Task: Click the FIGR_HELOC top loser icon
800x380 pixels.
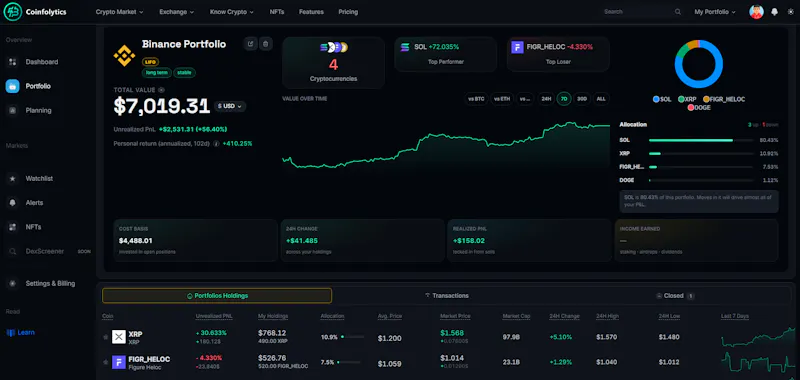Action: (517, 47)
